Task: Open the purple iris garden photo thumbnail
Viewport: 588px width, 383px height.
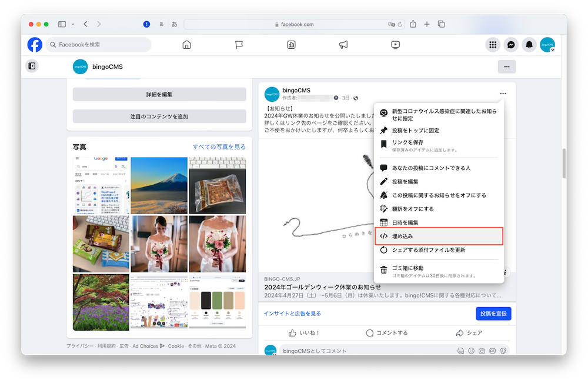Action: click(x=101, y=302)
